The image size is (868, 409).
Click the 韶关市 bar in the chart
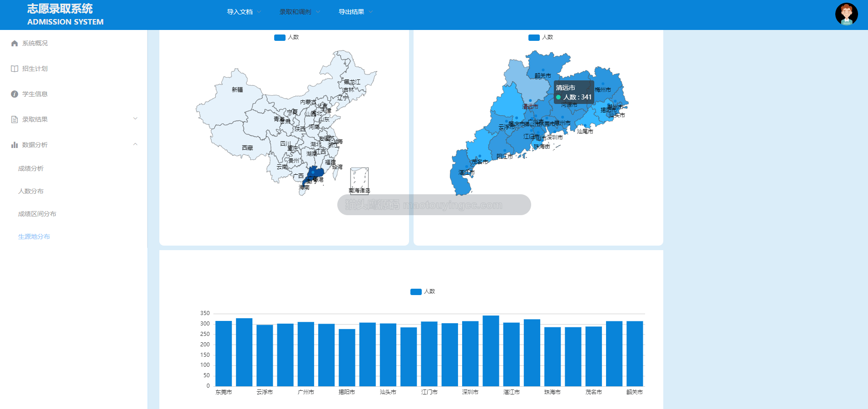635,354
